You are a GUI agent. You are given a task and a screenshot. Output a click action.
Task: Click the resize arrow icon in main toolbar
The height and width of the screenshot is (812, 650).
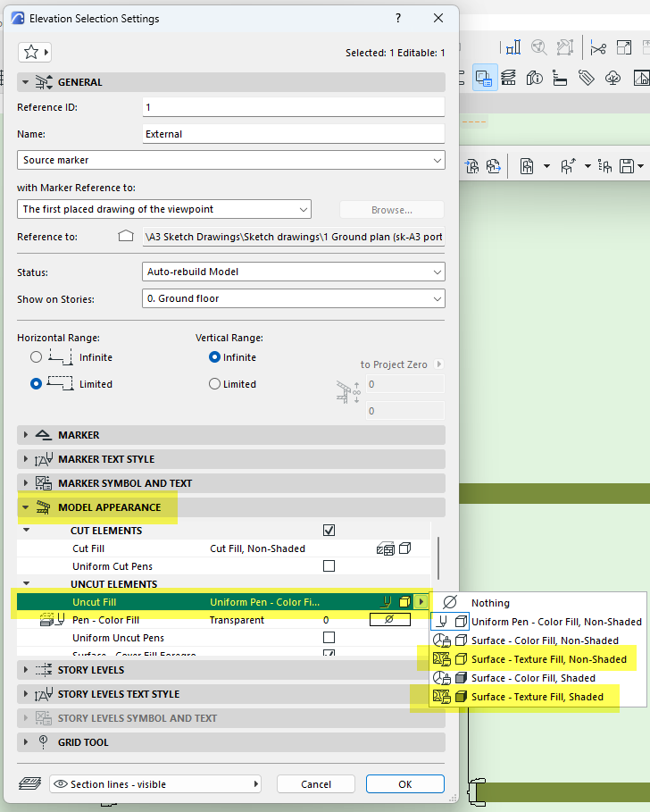(624, 47)
